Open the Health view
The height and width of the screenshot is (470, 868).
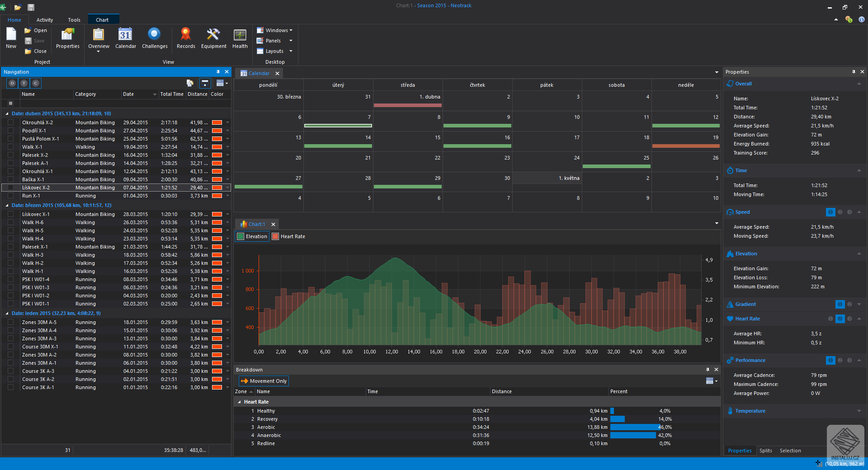pos(240,38)
